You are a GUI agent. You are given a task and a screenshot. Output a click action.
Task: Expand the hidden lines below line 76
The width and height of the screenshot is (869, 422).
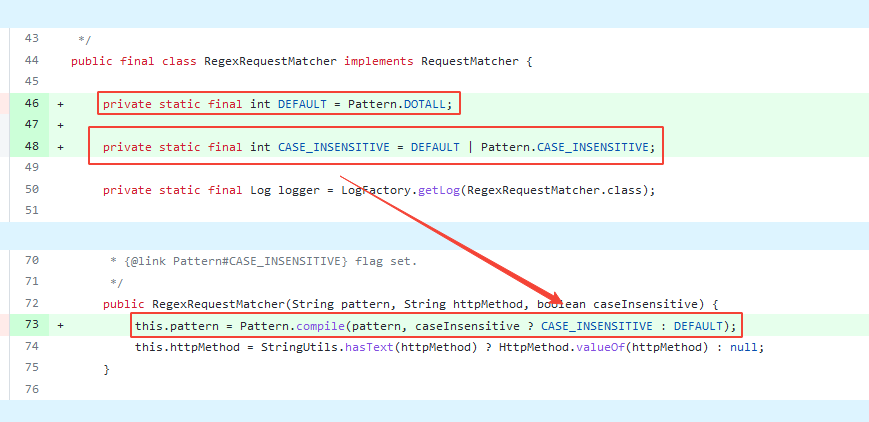tap(434, 410)
